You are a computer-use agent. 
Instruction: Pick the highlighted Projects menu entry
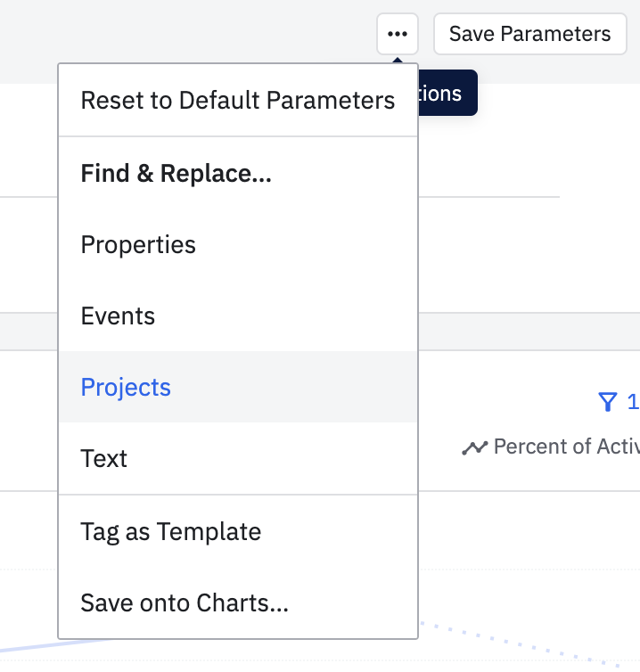click(126, 388)
